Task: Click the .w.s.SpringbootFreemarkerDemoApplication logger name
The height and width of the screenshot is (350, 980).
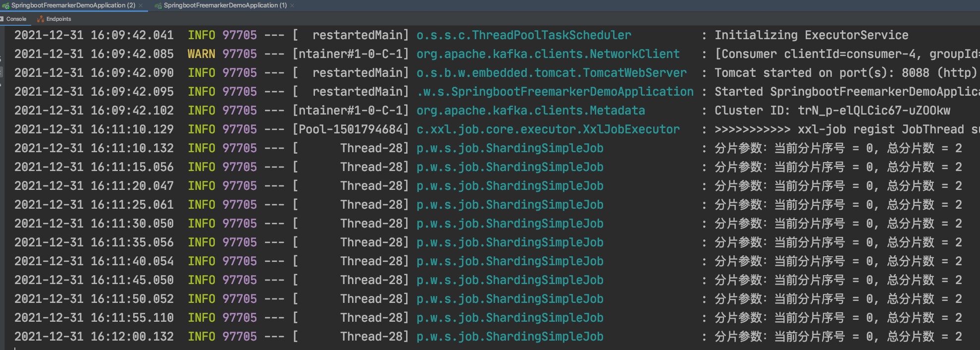Action: tap(555, 92)
